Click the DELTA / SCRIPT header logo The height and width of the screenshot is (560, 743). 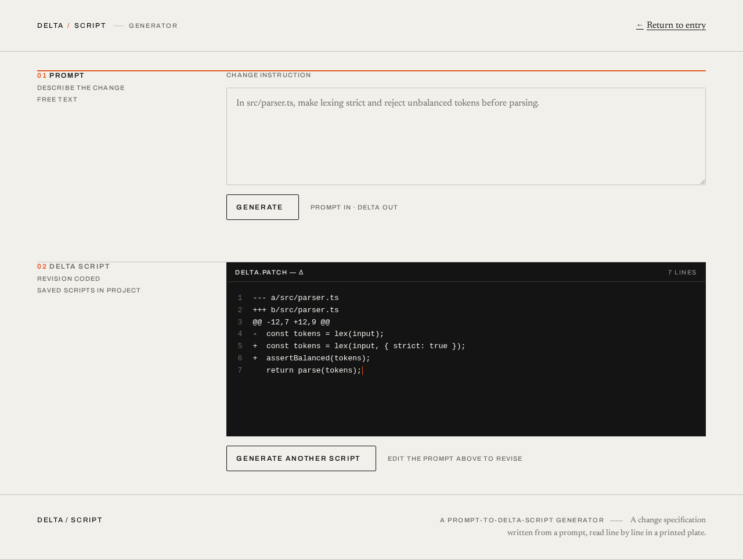click(71, 26)
